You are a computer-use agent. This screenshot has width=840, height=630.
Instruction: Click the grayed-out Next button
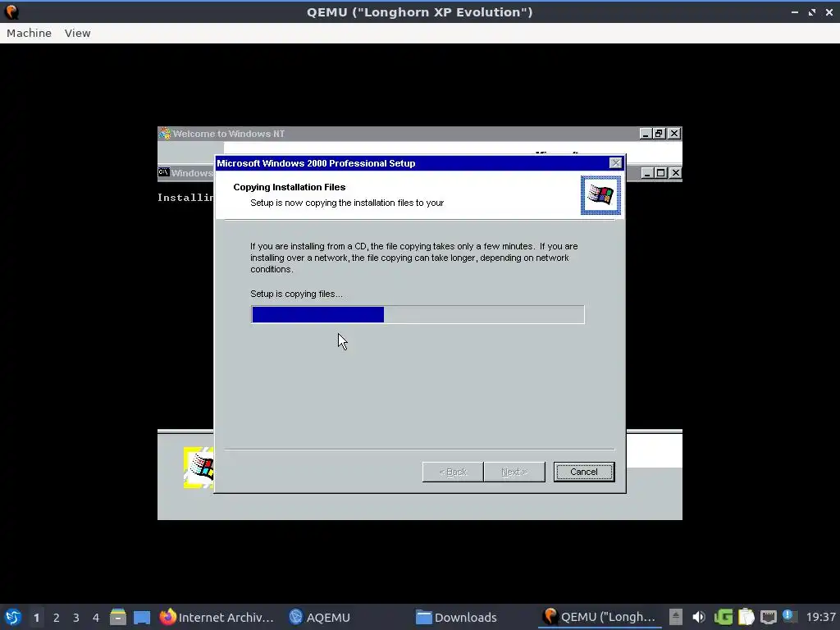514,472
